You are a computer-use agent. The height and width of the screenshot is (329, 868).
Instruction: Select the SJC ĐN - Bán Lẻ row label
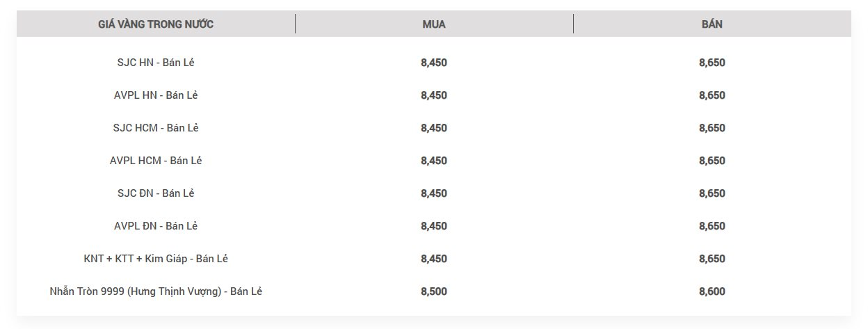[156, 193]
